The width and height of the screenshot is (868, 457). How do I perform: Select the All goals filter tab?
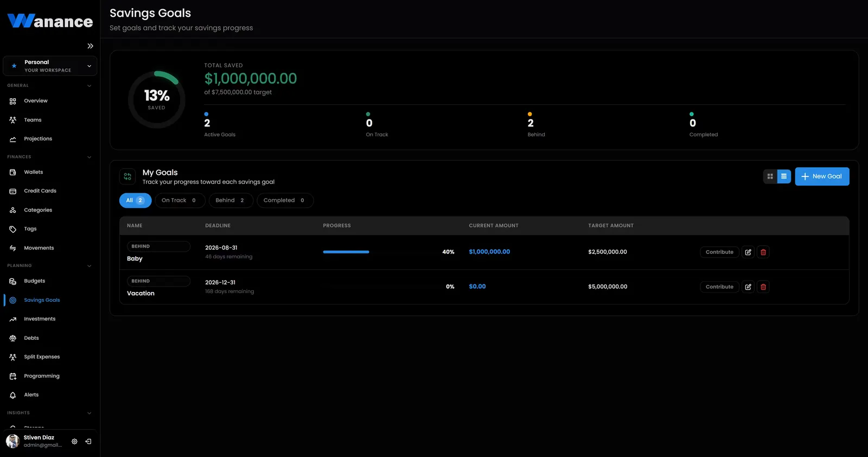point(135,200)
